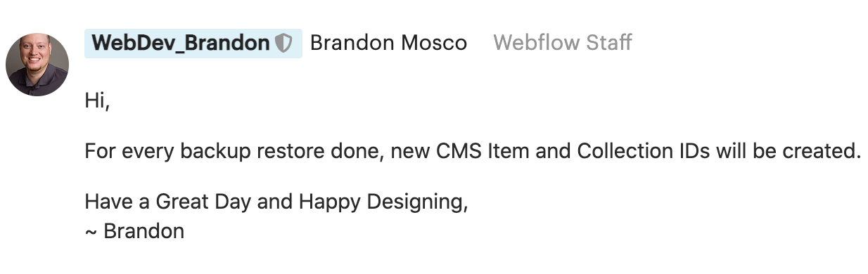Click the "~ Brandon" signature line

tap(134, 230)
